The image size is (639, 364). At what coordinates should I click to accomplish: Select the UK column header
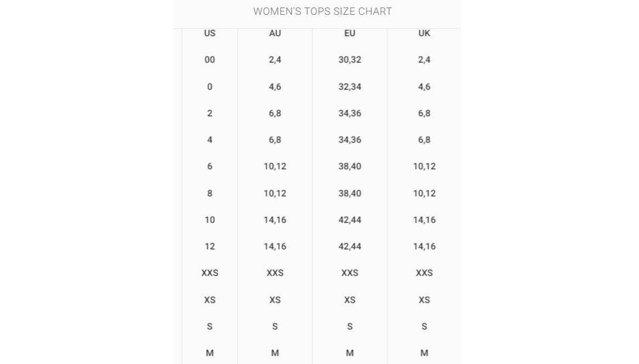(424, 33)
